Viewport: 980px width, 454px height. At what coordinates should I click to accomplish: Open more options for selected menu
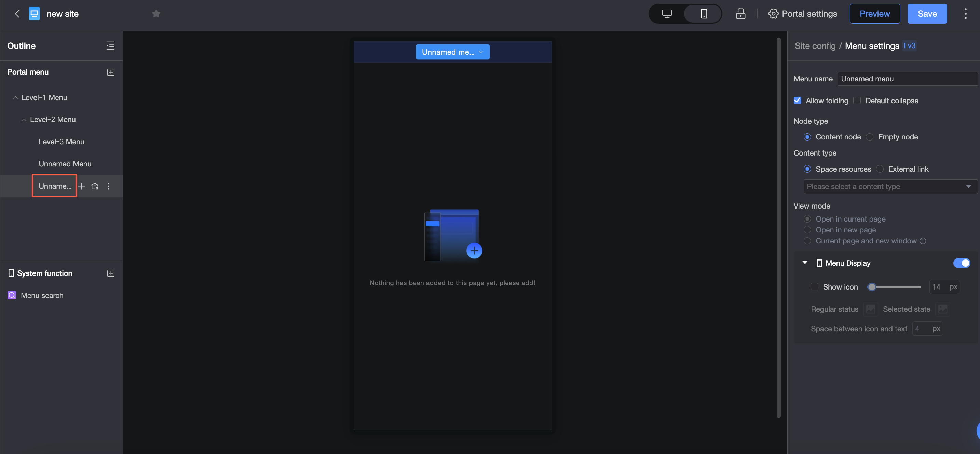[108, 186]
